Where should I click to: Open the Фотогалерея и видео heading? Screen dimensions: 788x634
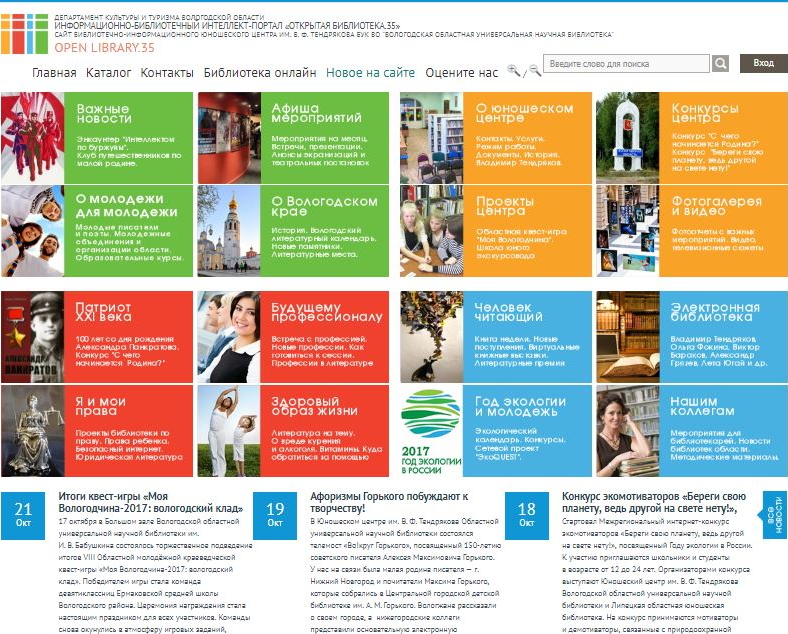click(x=717, y=206)
